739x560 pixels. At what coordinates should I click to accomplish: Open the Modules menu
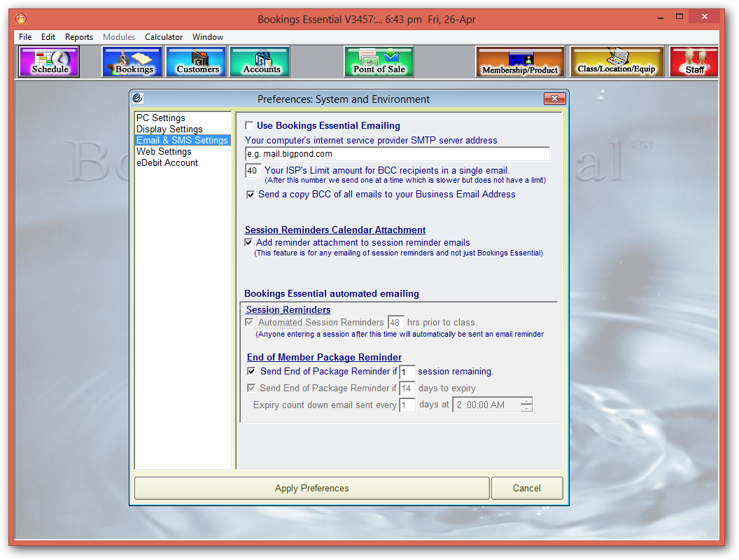click(x=119, y=37)
